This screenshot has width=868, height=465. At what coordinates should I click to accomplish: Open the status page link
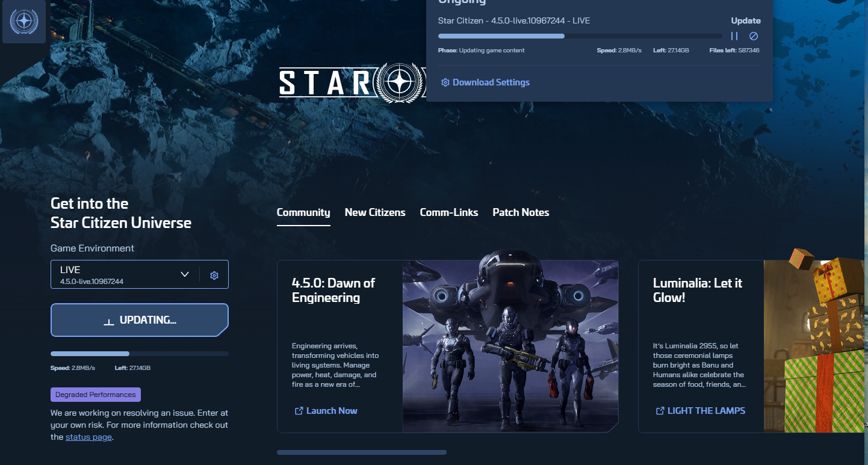[88, 437]
